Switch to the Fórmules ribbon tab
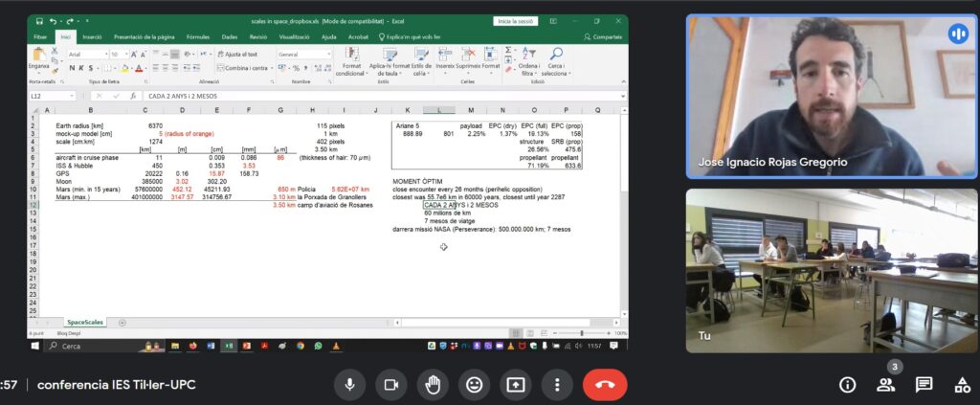This screenshot has width=980, height=405. coord(197,36)
